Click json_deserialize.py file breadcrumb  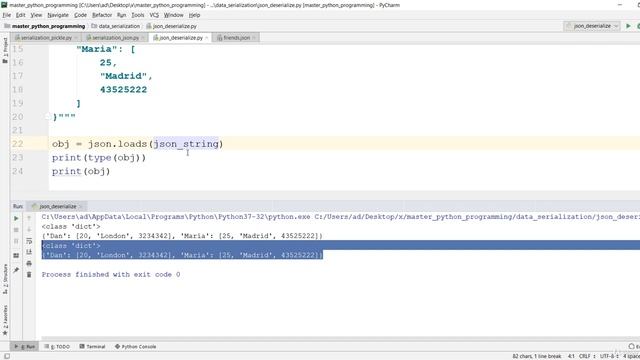[172, 26]
